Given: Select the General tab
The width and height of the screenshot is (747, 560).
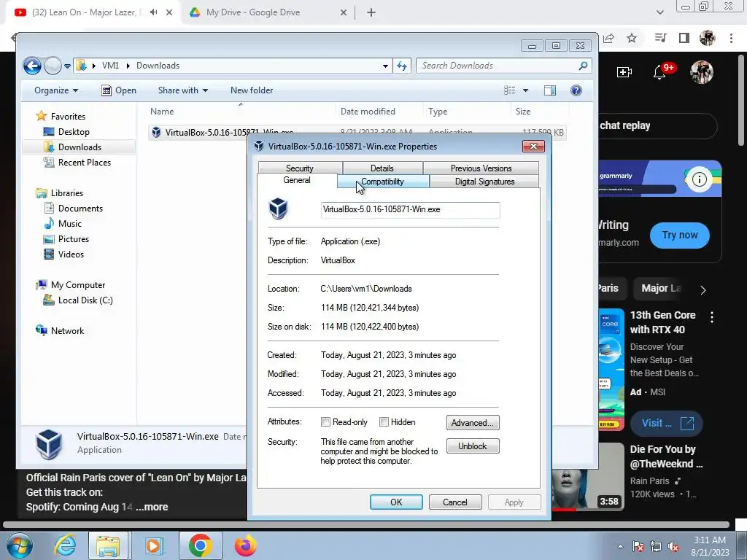Looking at the screenshot, I should 297,180.
